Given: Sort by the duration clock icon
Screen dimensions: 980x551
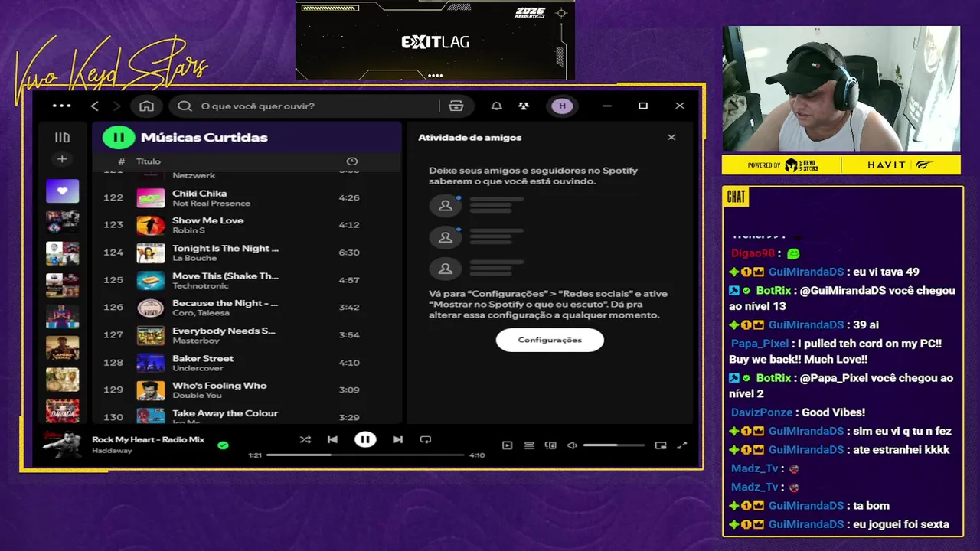Looking at the screenshot, I should tap(352, 161).
